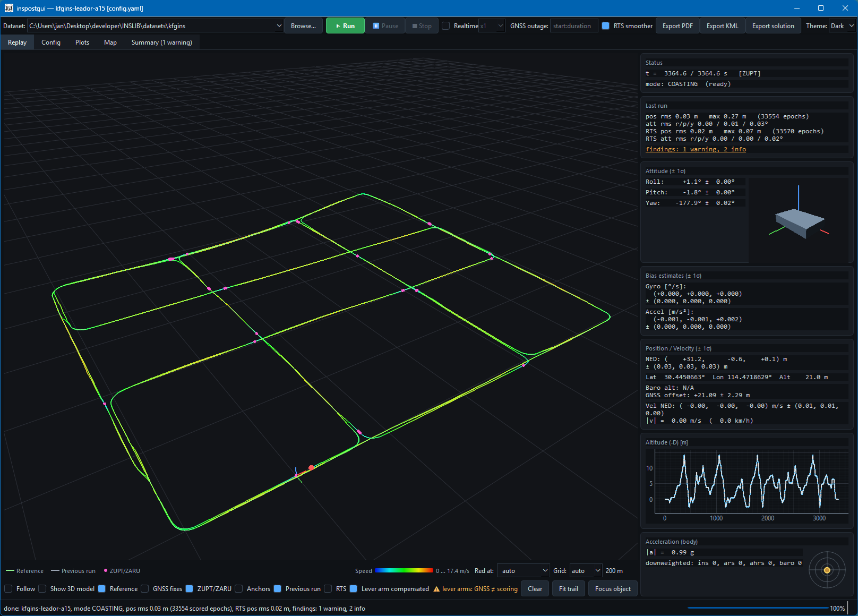Screen dimensions: 858x616
Task: Click the Stop button
Action: (422, 25)
